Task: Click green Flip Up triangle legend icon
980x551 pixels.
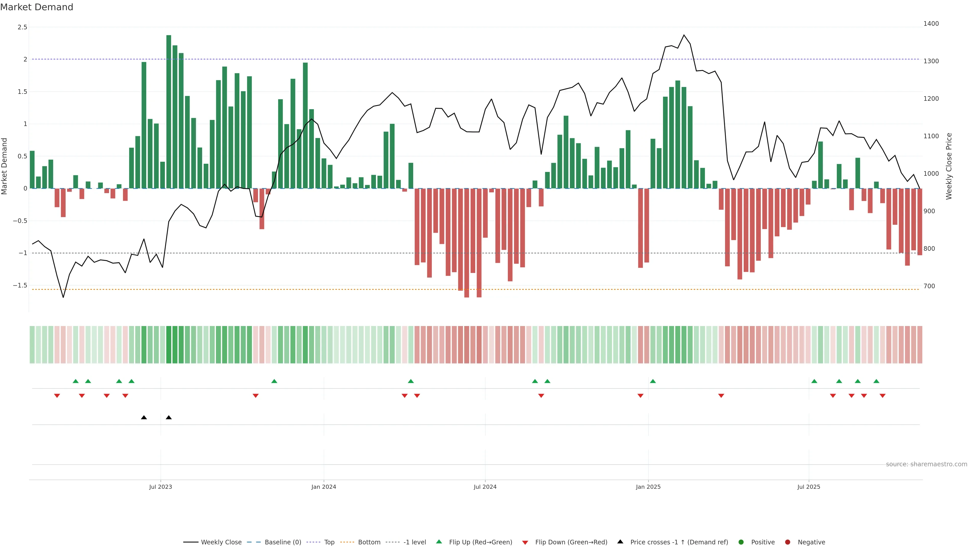Action: coord(439,542)
